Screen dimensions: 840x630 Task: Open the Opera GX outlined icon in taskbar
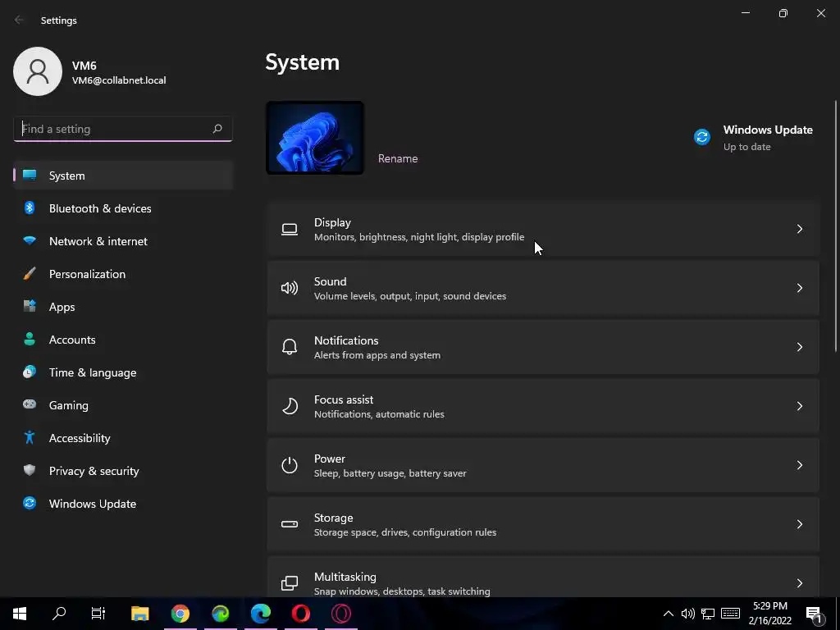341,614
